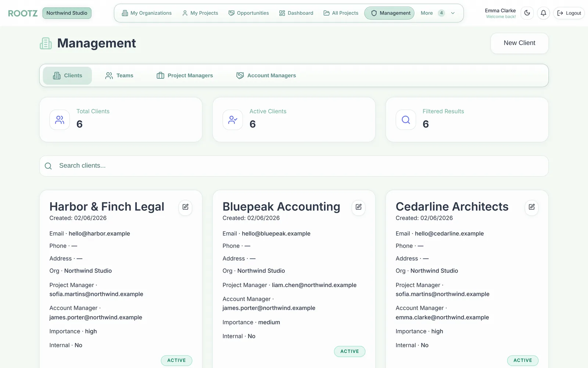Select the Harbor & Finch Legal title
The image size is (588, 368).
tap(107, 206)
